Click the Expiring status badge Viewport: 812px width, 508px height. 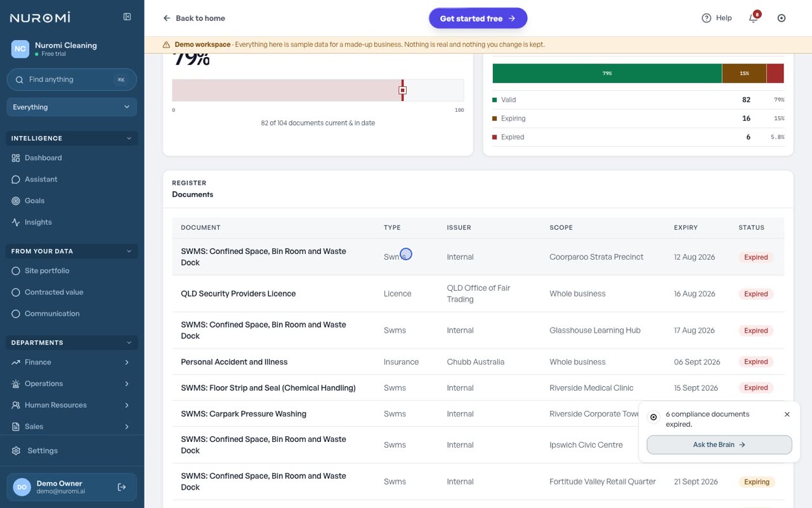pos(757,482)
